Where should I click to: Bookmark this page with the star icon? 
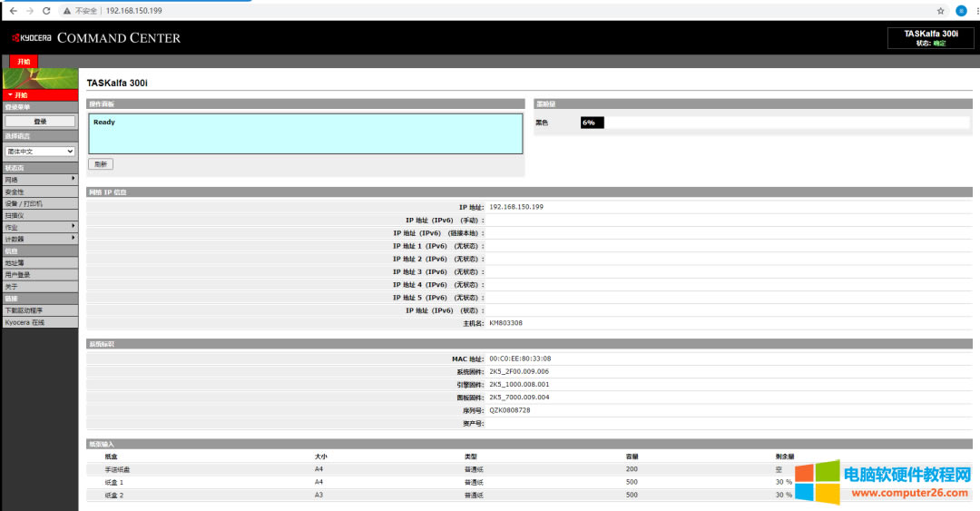940,10
